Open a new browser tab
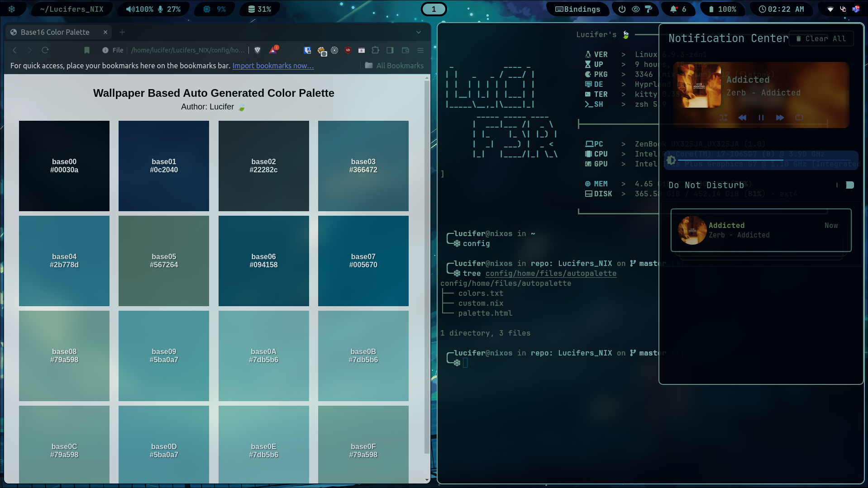Image resolution: width=868 pixels, height=488 pixels. [x=122, y=32]
